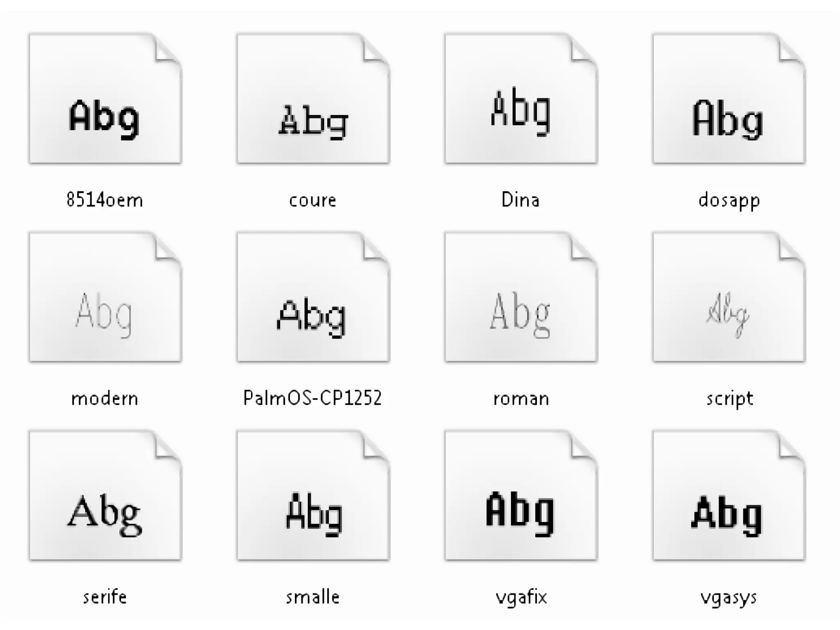Choose the script font file icon
Image resolution: width=840 pixels, height=630 pixels.
[729, 298]
